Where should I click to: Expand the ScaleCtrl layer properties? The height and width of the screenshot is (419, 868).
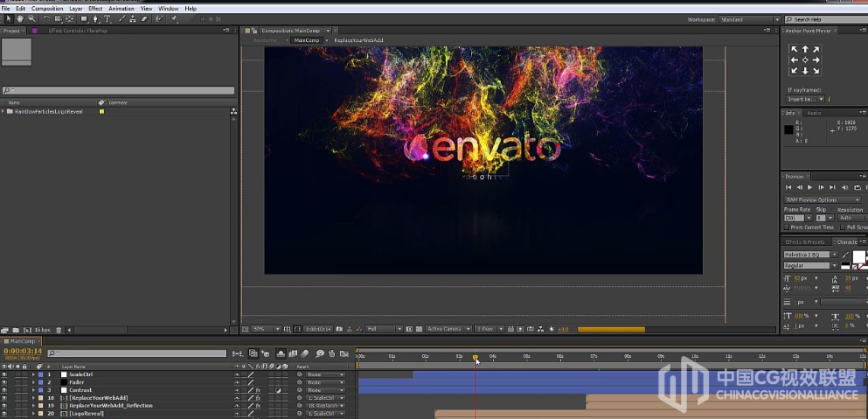33,374
